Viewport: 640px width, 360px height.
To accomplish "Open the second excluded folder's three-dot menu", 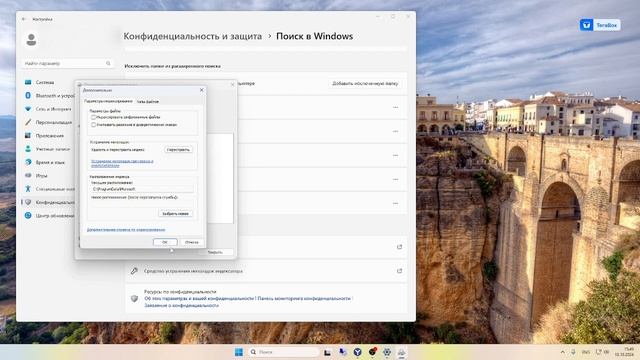I will 396,131.
